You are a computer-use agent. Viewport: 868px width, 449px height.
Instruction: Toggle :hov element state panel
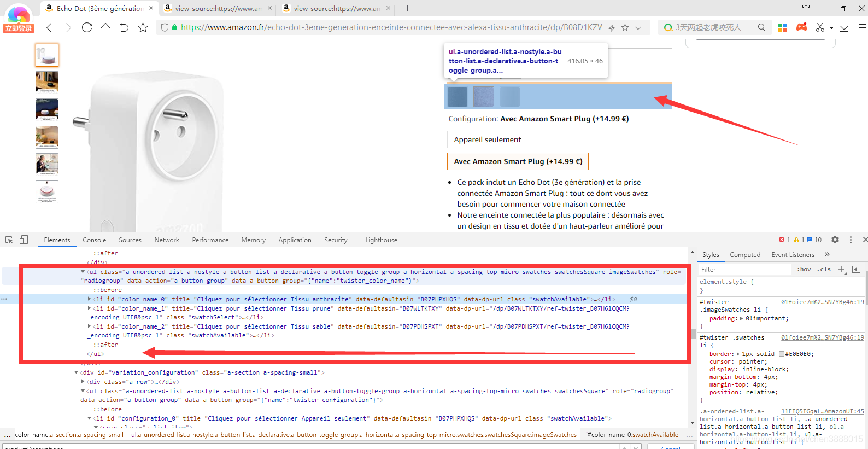pos(804,269)
